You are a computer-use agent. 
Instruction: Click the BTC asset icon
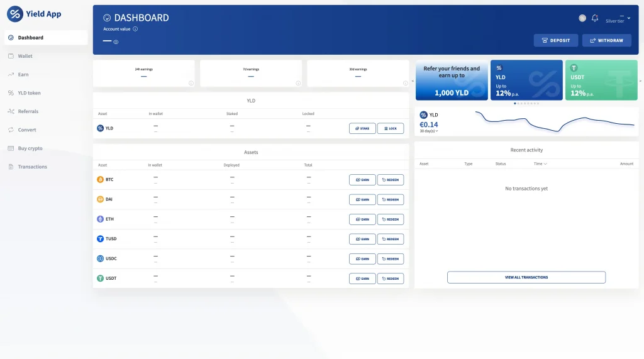tap(100, 180)
